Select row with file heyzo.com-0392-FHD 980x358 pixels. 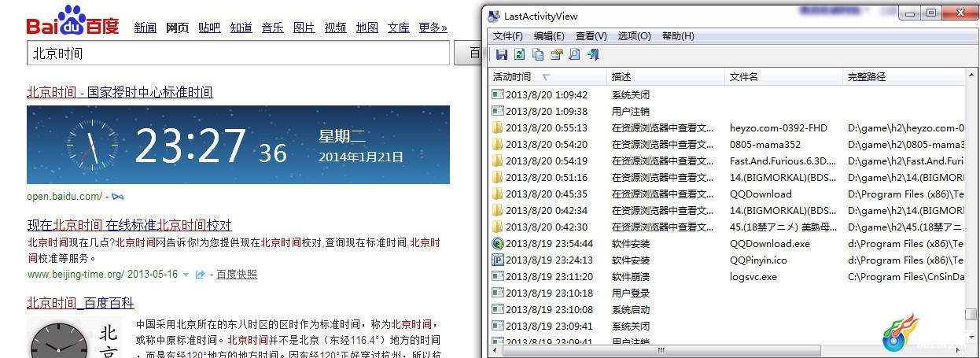728,127
